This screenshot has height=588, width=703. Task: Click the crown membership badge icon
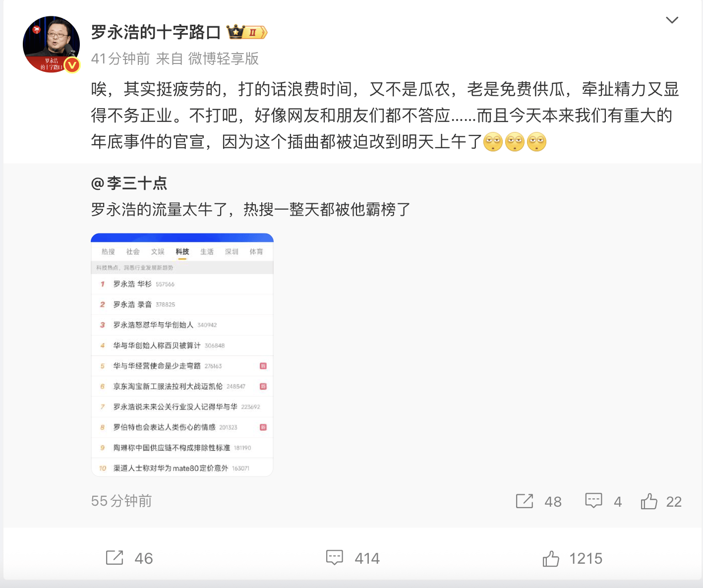pos(246,32)
